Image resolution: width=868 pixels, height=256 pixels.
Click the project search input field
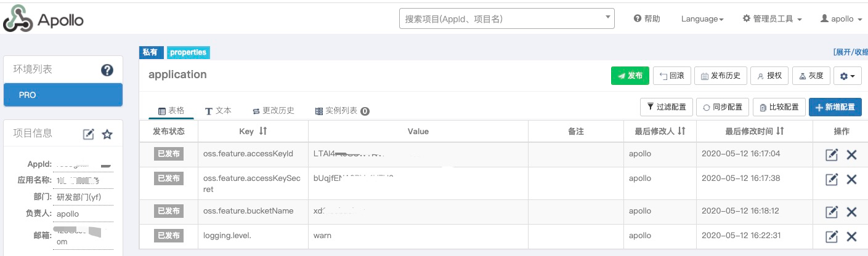click(502, 19)
